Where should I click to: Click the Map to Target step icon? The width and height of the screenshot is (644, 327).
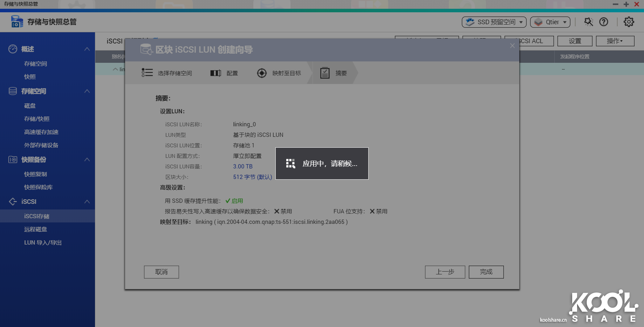262,73
